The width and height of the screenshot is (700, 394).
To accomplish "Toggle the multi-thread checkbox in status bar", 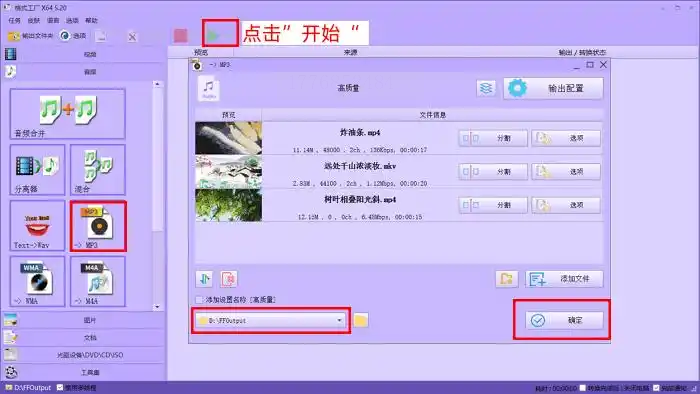I will [60, 388].
